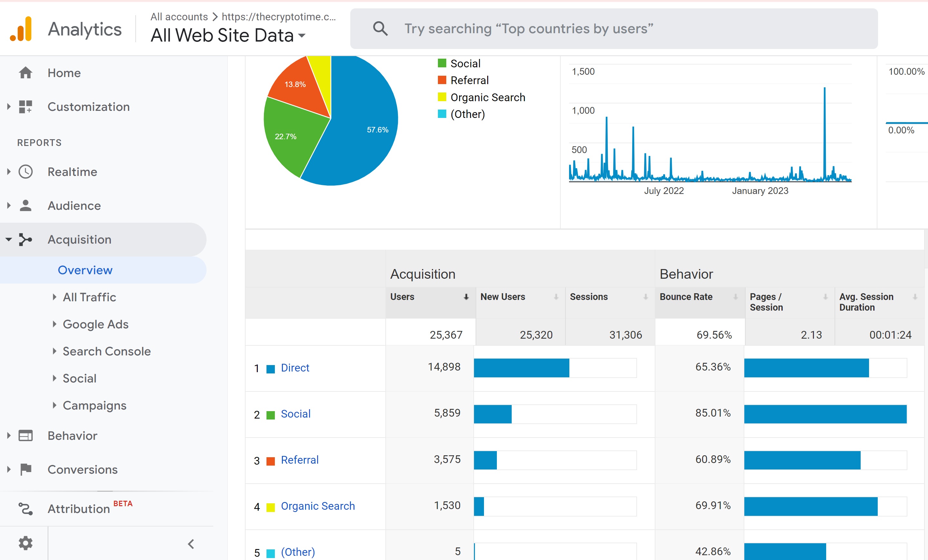Select the Acquisition Overview menu item
928x560 pixels.
tap(85, 270)
